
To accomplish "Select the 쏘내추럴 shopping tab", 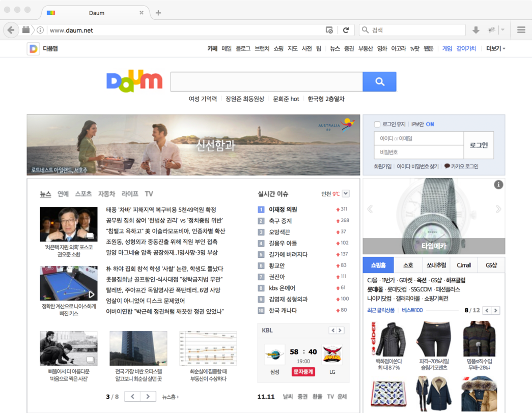I will coord(436,265).
